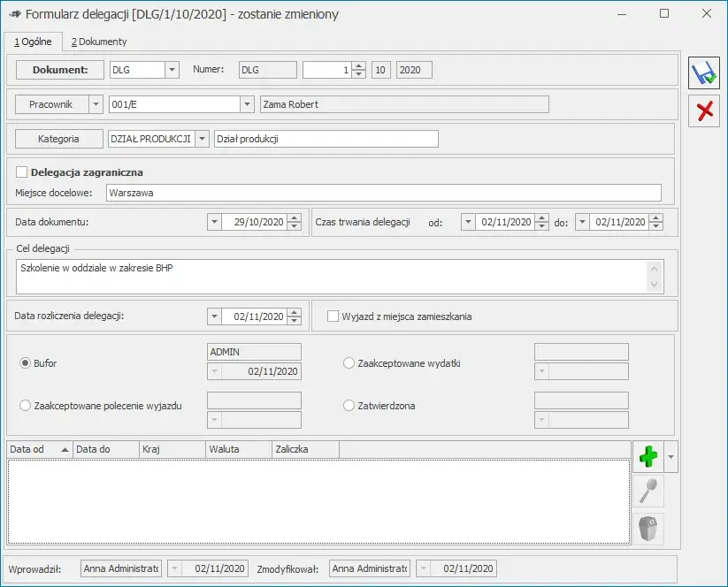This screenshot has width=728, height=587.
Task: Click the red X cancel icon
Action: point(704,111)
